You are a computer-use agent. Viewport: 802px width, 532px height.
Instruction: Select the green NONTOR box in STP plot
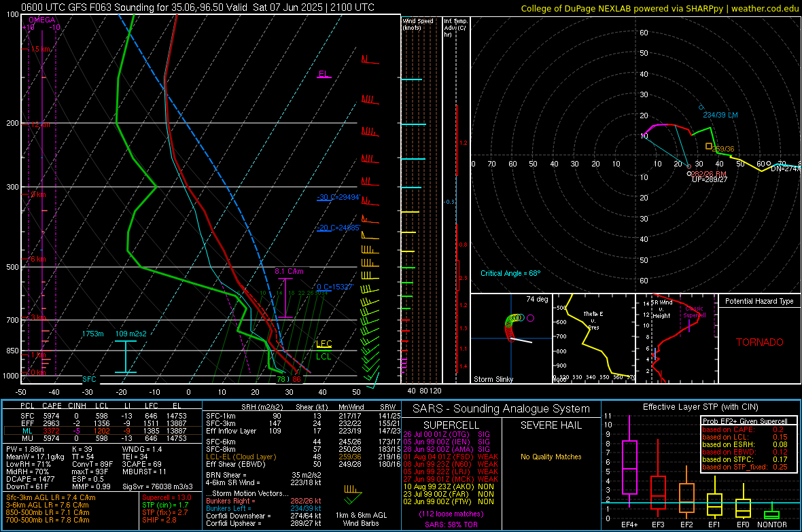point(771,514)
